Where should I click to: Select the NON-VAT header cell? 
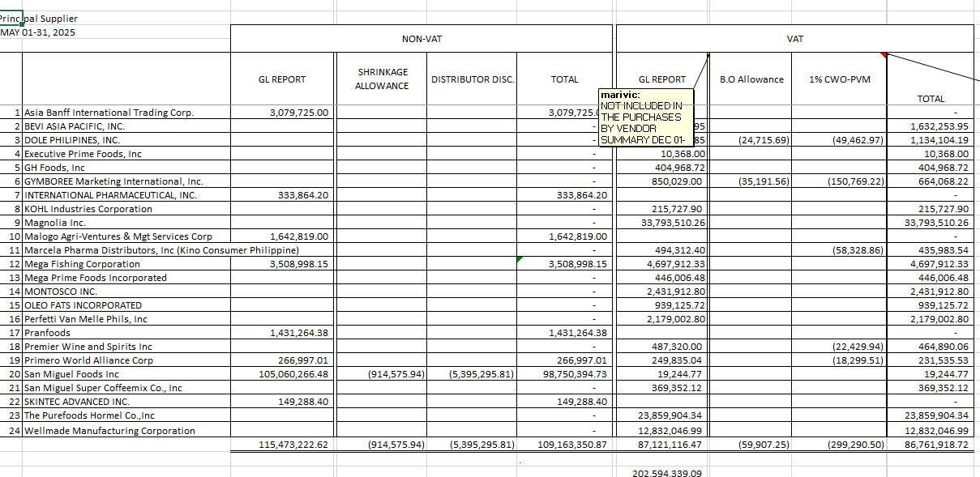pos(422,39)
